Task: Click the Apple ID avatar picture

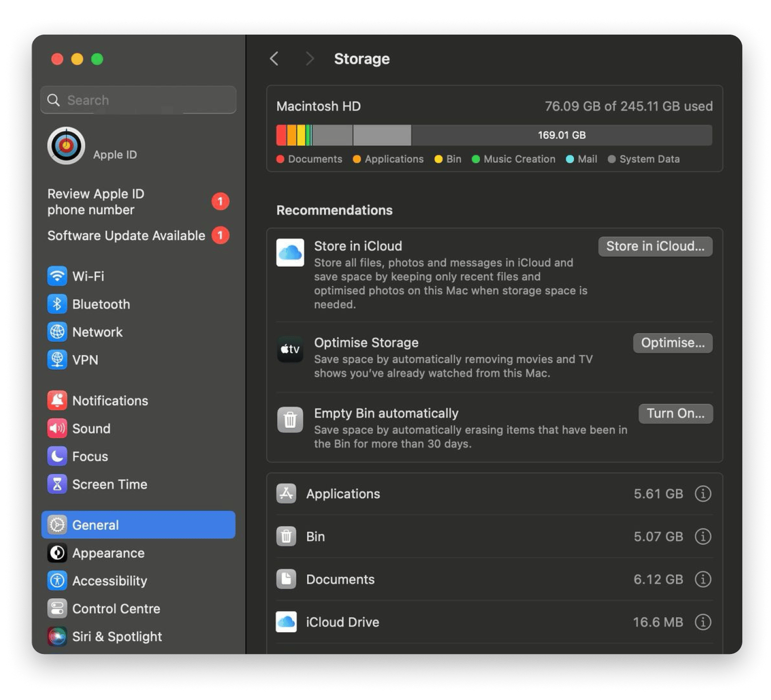Action: pyautogui.click(x=66, y=146)
